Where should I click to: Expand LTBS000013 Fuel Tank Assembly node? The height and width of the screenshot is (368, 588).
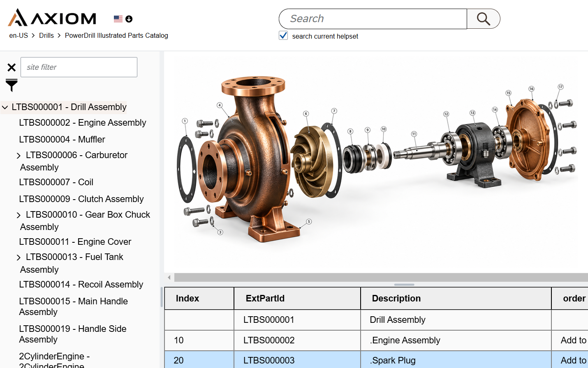[x=19, y=258]
